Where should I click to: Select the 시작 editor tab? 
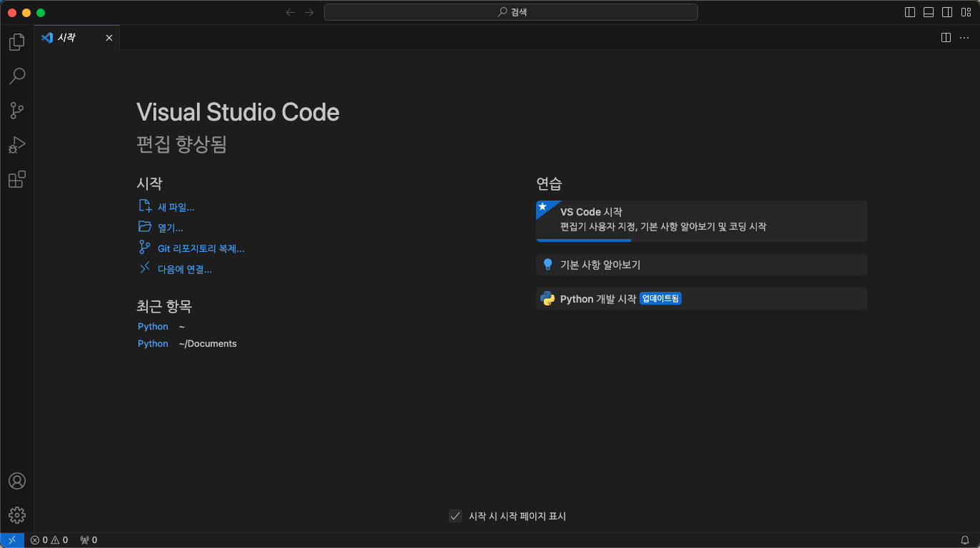point(77,38)
